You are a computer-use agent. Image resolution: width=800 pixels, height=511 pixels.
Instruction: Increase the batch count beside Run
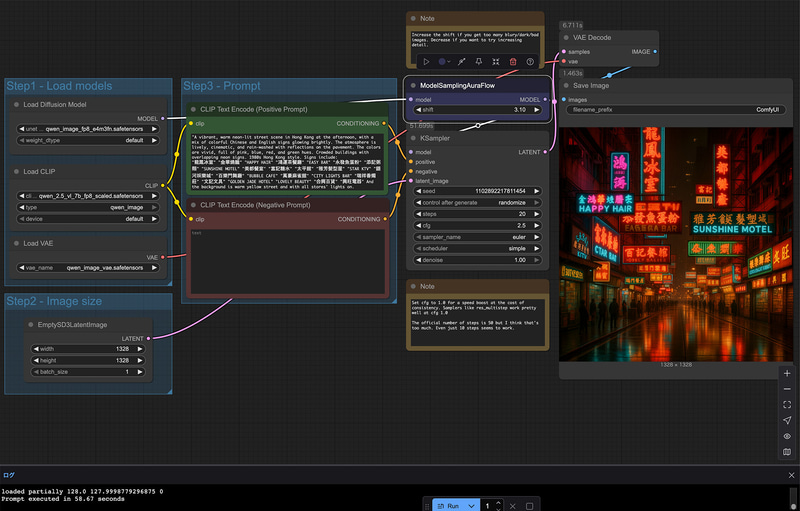coord(498,503)
